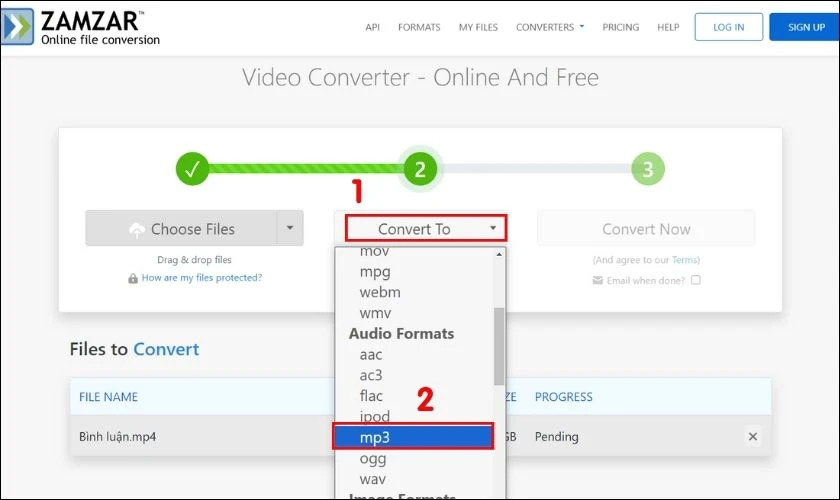
Task: Click the FILE NAME column header
Action: click(x=108, y=397)
